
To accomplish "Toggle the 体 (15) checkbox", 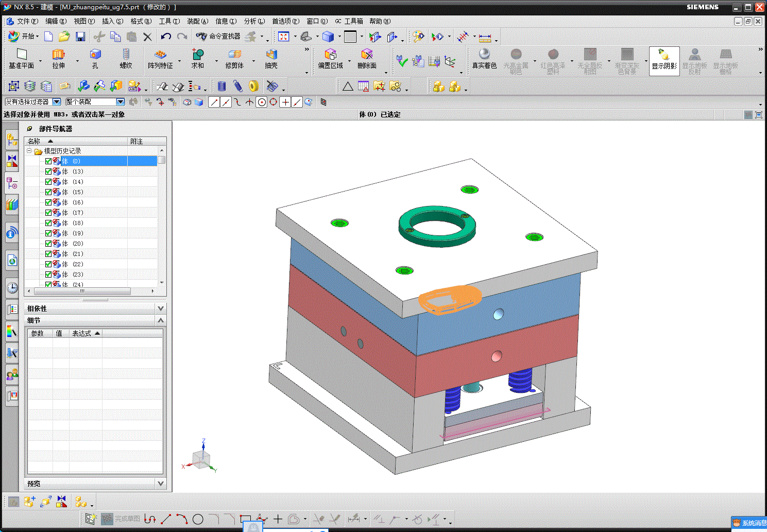I will (x=48, y=192).
